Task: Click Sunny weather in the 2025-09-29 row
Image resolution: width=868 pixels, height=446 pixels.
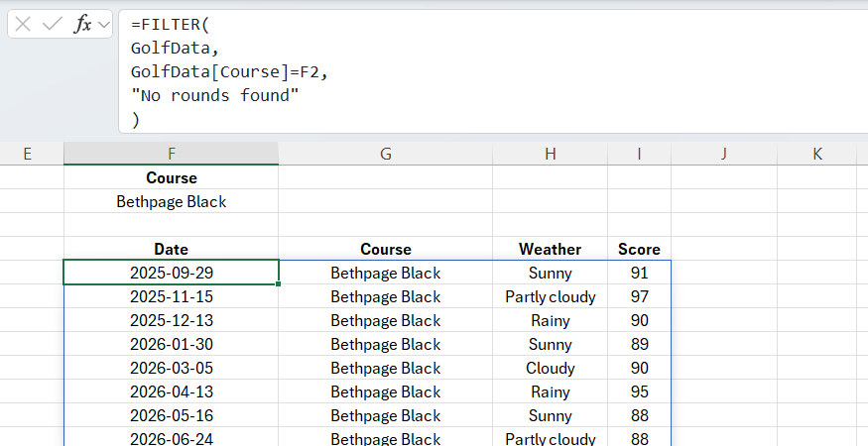Action: (x=550, y=273)
